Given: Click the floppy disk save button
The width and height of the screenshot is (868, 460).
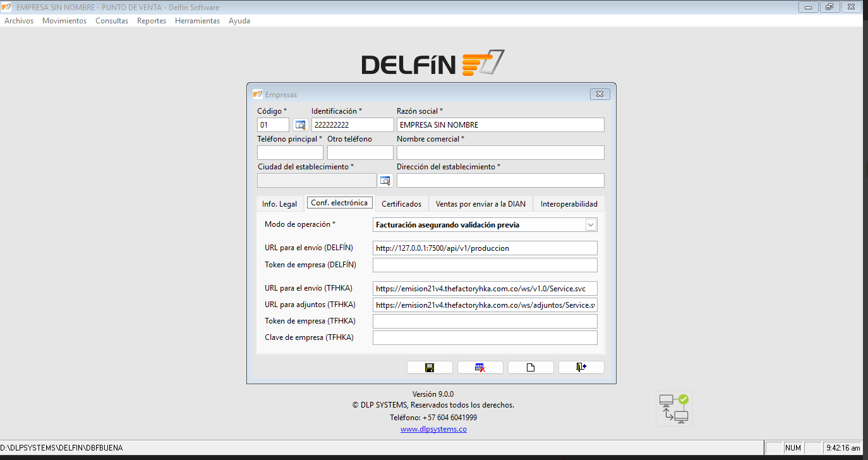Looking at the screenshot, I should pyautogui.click(x=430, y=368).
